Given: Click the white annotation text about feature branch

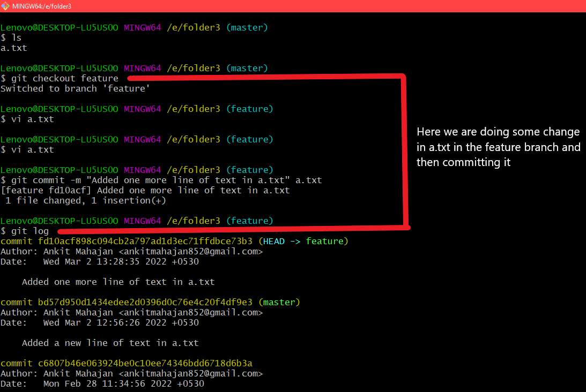Looking at the screenshot, I should [x=498, y=147].
